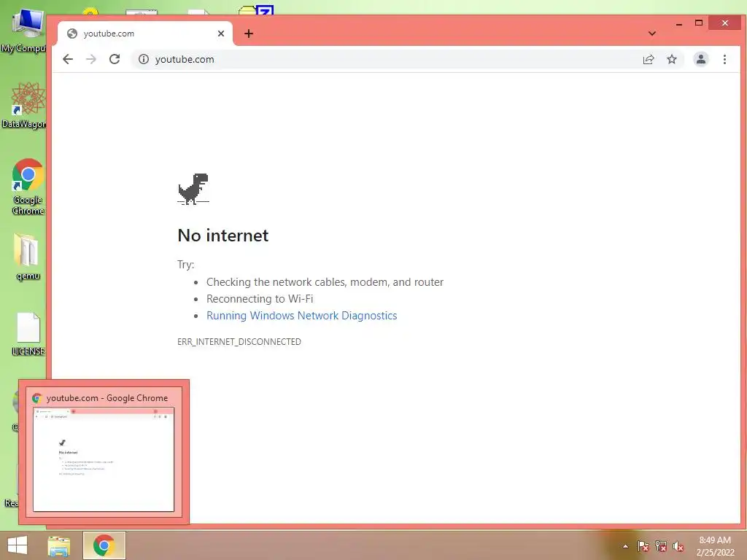Go back to the previous page
This screenshot has width=747, height=560.
click(x=68, y=59)
